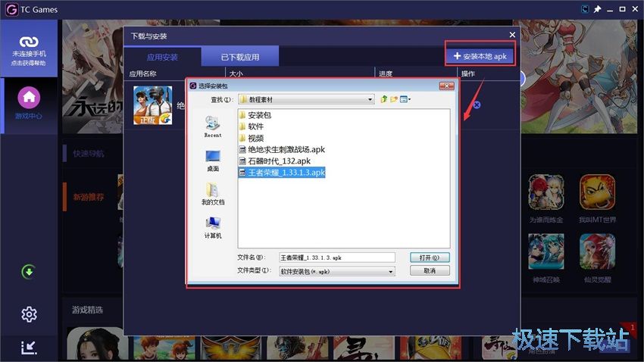Expand the 文件类型 file type dropdown
Viewport: 644px width, 362px height.
tap(391, 271)
